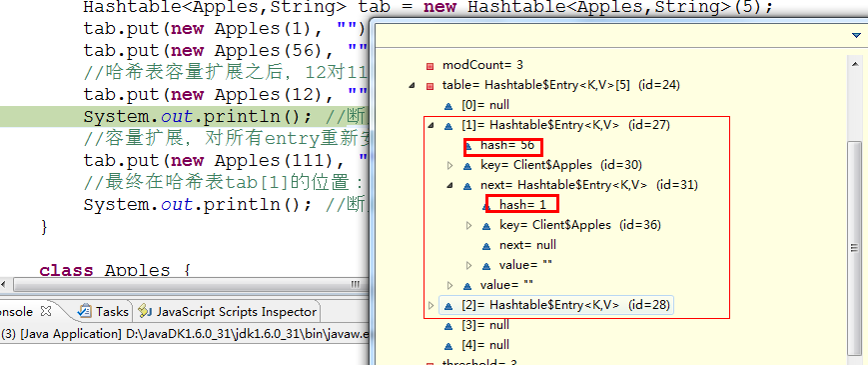868x365 pixels.
Task: Switch to the Console tab
Action: (17, 311)
